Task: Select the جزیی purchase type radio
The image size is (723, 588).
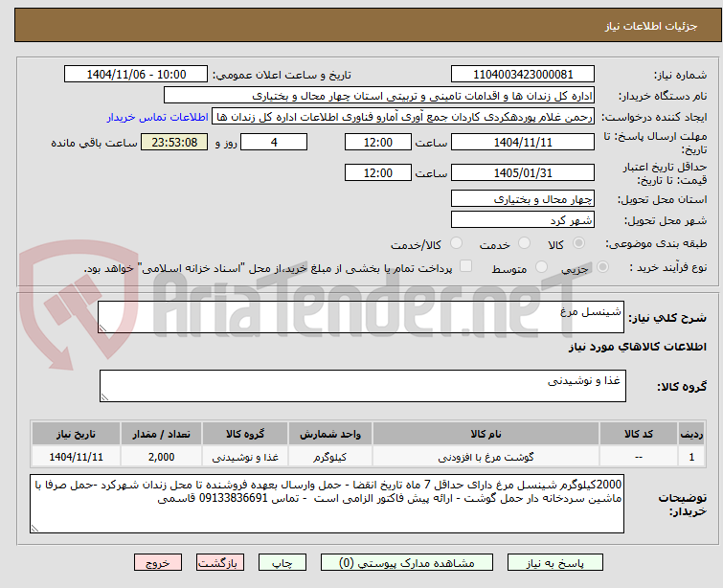Action: point(602,267)
